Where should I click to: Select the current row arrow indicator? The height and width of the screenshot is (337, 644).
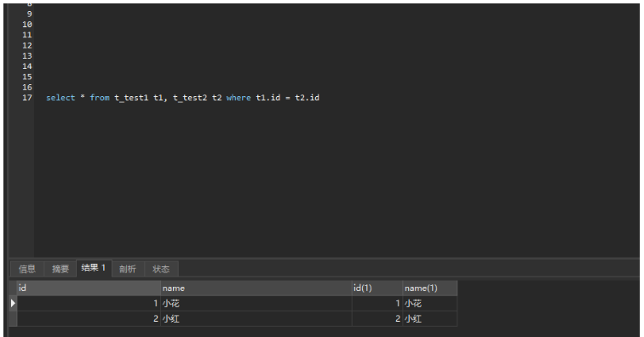click(x=13, y=303)
